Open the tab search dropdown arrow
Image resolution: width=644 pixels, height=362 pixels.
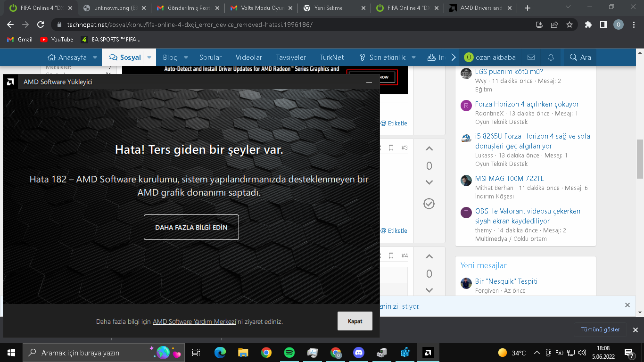click(568, 7)
